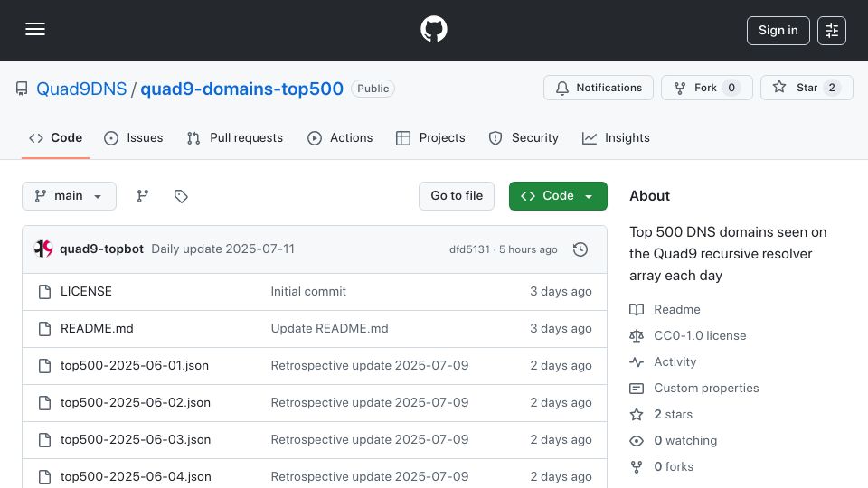
Task: Go to GitHub homepage via Octocat logo
Action: (433, 29)
